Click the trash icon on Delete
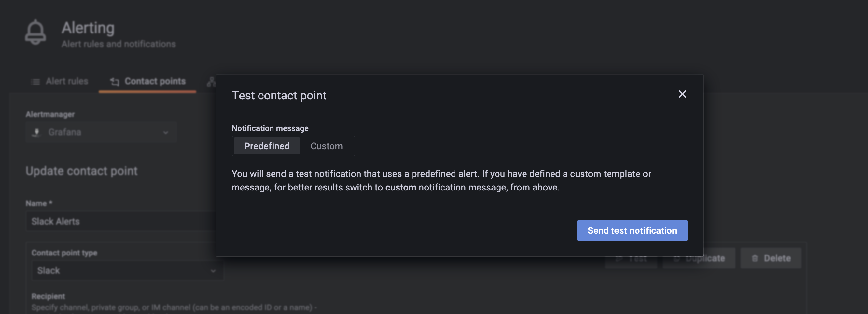The width and height of the screenshot is (868, 314). click(x=755, y=258)
